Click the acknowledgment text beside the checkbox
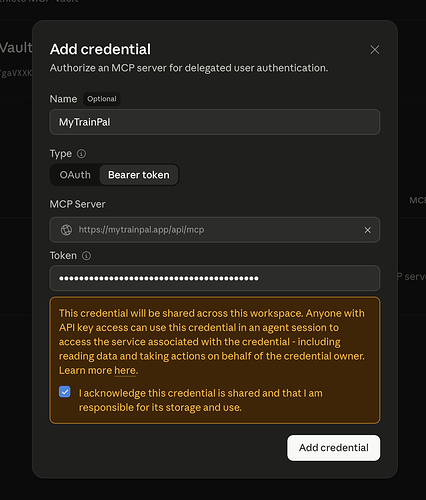Viewport: 426px width, 500px height. pos(201,400)
